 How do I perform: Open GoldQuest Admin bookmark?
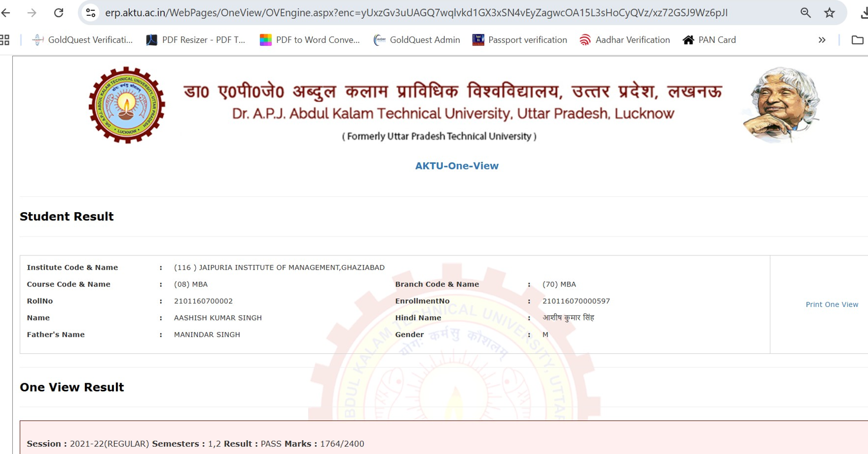(416, 40)
